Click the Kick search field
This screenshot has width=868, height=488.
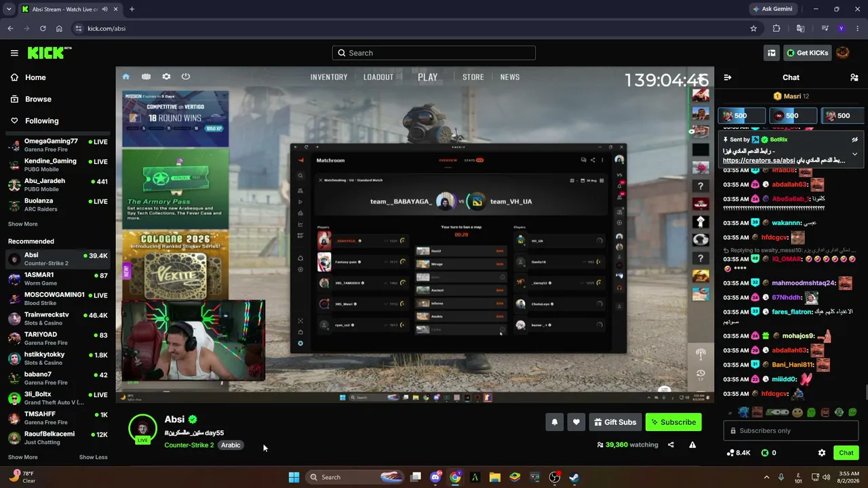434,53
